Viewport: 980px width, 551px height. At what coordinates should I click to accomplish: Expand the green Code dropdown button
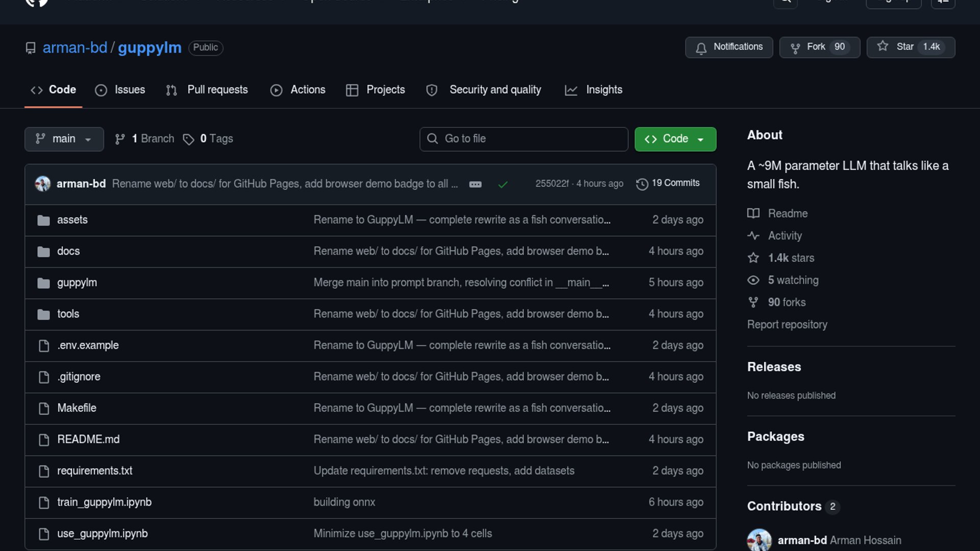(x=675, y=139)
